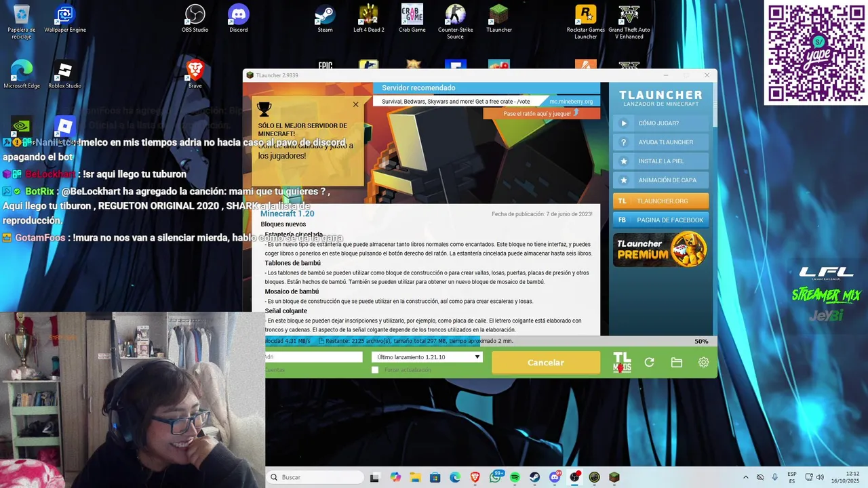Open WhatsApp in the taskbar
This screenshot has height=488, width=868.
496,477
